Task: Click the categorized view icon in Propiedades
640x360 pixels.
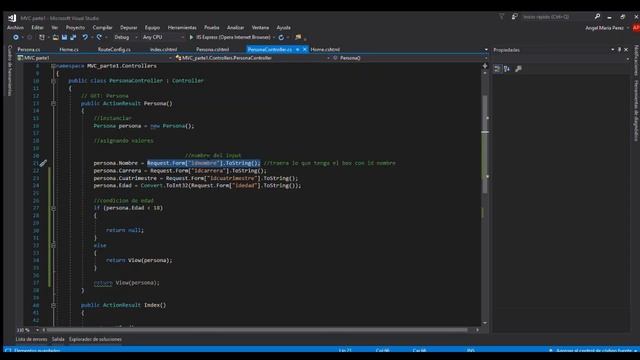Action: coord(497,69)
